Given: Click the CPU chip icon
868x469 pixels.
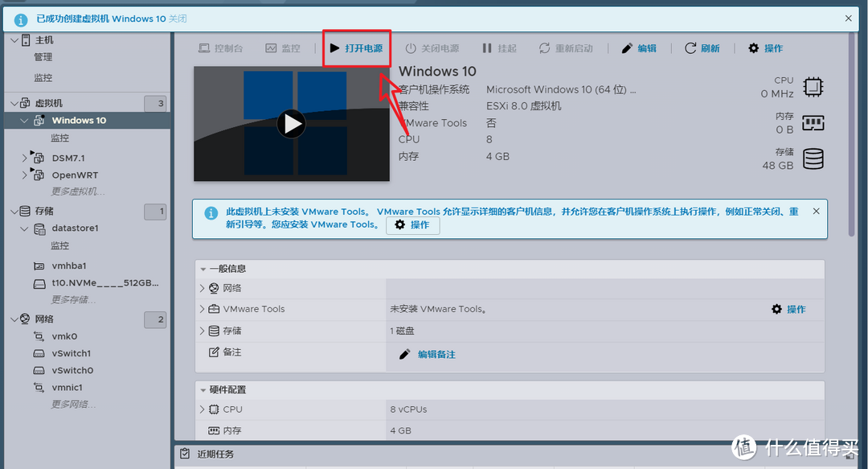Looking at the screenshot, I should (813, 87).
